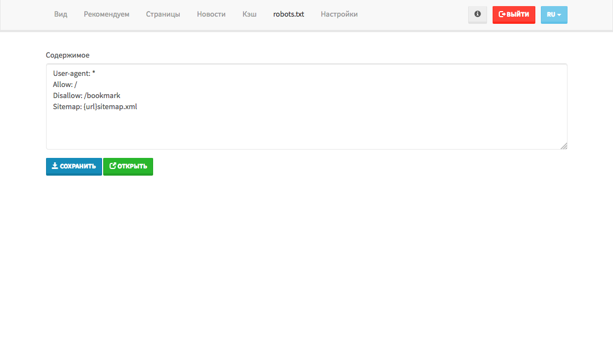Click inside the Содержимое text area

coord(306,127)
